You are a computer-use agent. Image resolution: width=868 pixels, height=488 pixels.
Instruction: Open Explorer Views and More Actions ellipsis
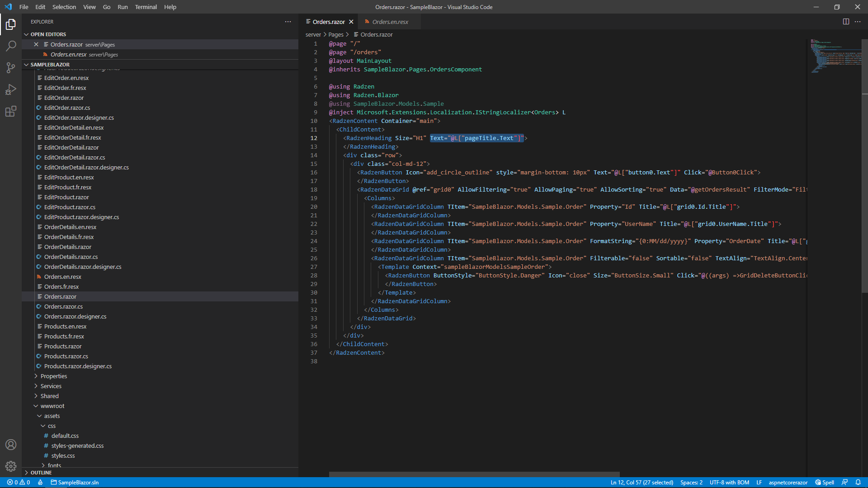288,22
